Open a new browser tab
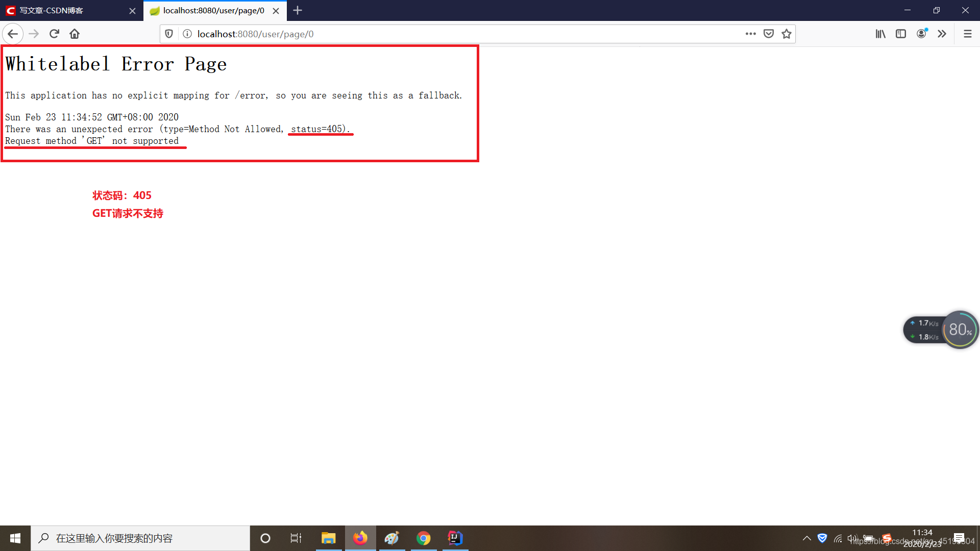 [x=298, y=10]
